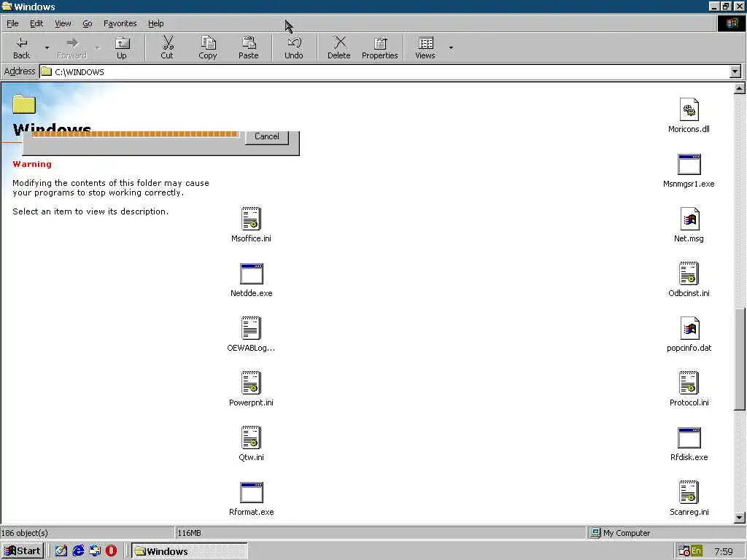Click the C:\WINDOWS address field
Screen dimensions: 747x560
385,72
